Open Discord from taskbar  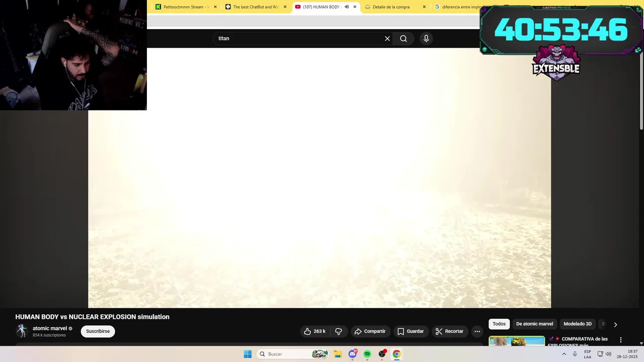(353, 354)
